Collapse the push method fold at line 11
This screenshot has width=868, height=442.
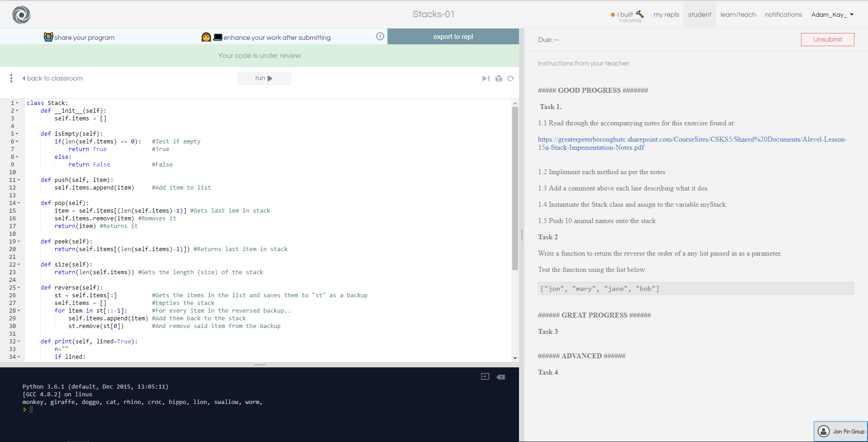coord(19,180)
